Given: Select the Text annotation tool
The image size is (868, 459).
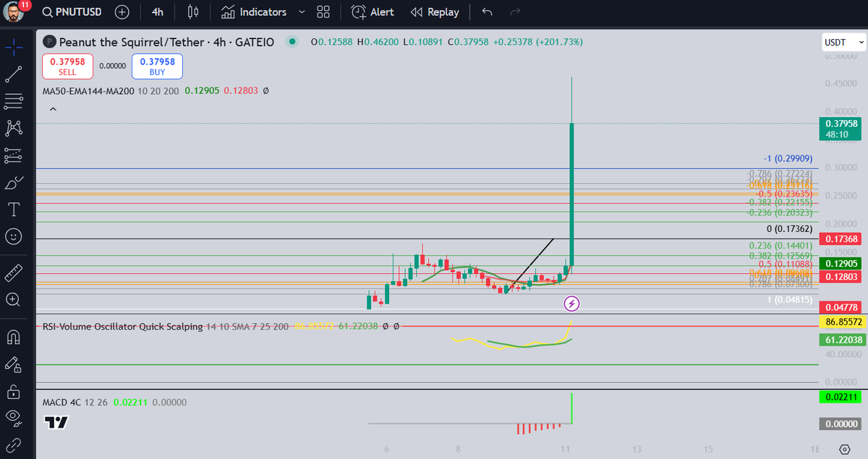Looking at the screenshot, I should pos(14,210).
